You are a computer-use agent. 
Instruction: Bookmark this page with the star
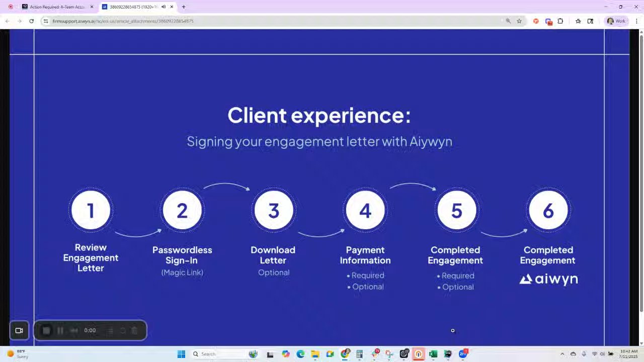tap(519, 21)
